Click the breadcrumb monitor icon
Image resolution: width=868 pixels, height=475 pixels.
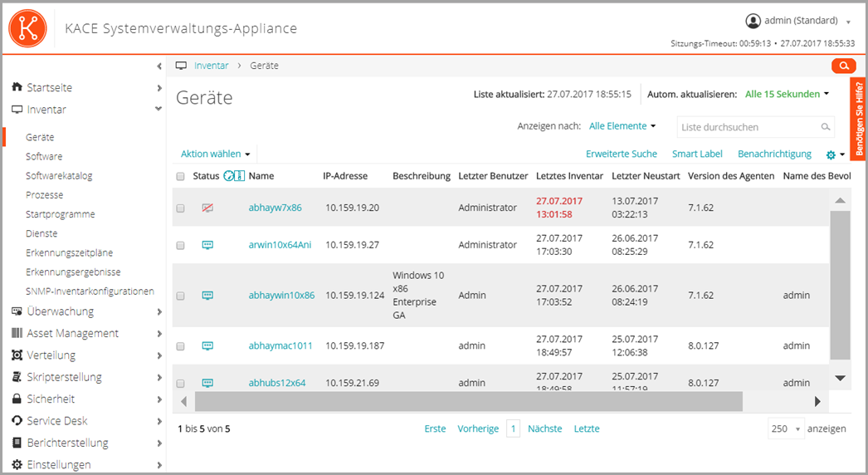(x=181, y=66)
